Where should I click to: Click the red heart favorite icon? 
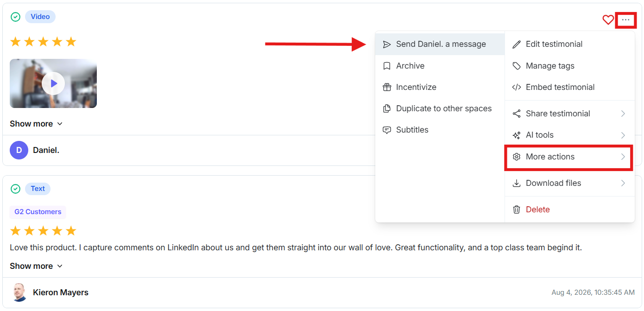(x=608, y=20)
